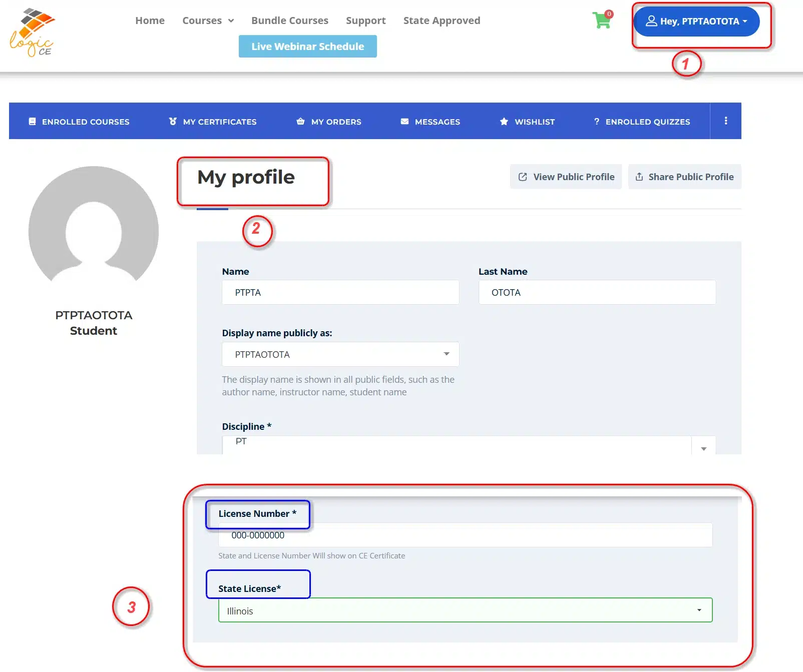Click Share Public Profile button
The height and width of the screenshot is (672, 803).
pos(684,177)
